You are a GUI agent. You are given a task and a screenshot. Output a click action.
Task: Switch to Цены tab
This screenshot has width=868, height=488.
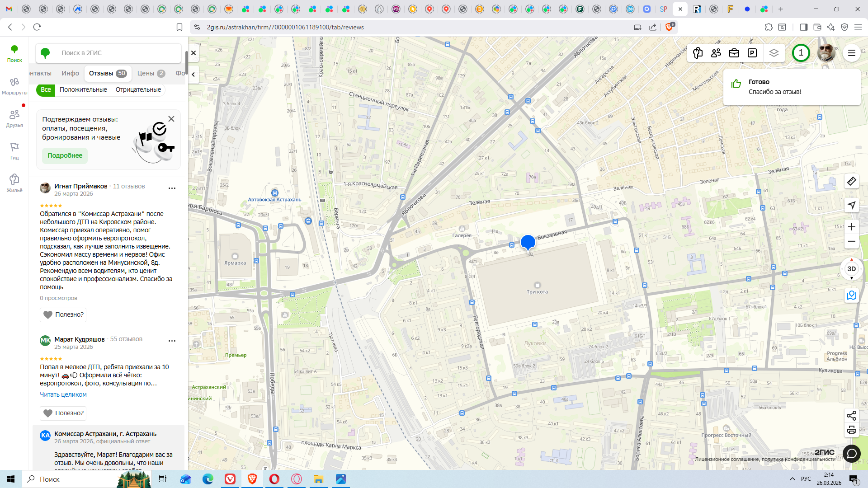pos(151,73)
